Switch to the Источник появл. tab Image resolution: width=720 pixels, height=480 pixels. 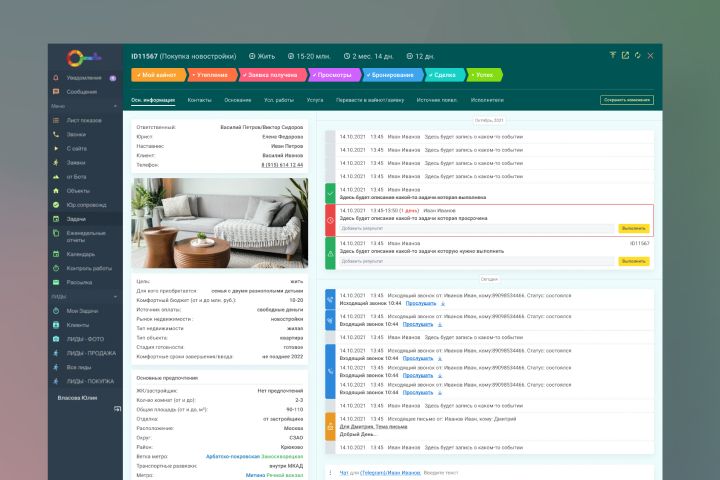437,100
